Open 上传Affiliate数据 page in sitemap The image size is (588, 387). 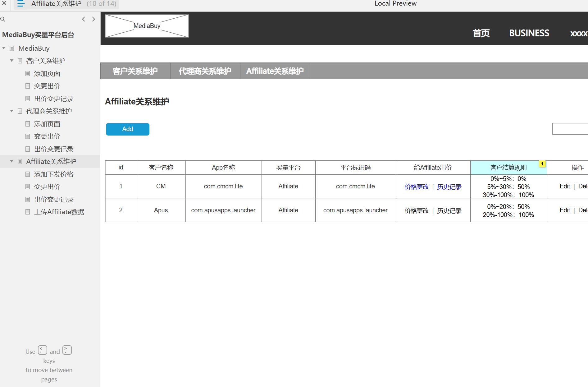[59, 212]
